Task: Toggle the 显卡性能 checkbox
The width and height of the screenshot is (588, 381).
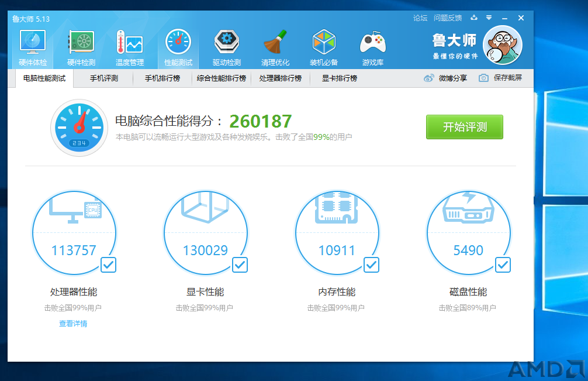Action: point(240,265)
